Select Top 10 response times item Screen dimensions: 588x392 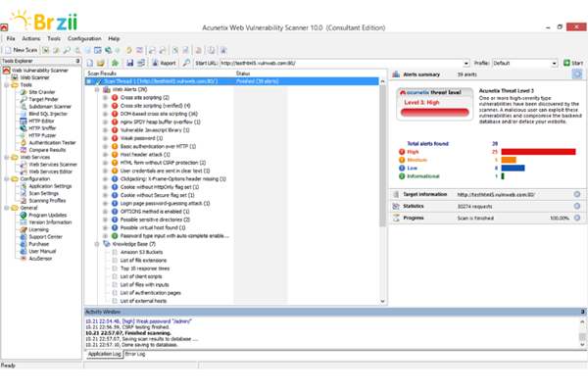pos(145,269)
